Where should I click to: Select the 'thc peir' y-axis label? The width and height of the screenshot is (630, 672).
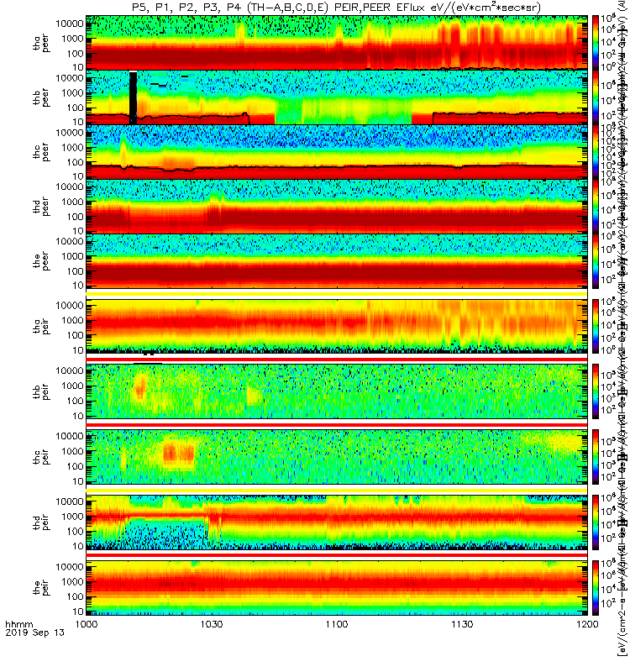pos(41,457)
